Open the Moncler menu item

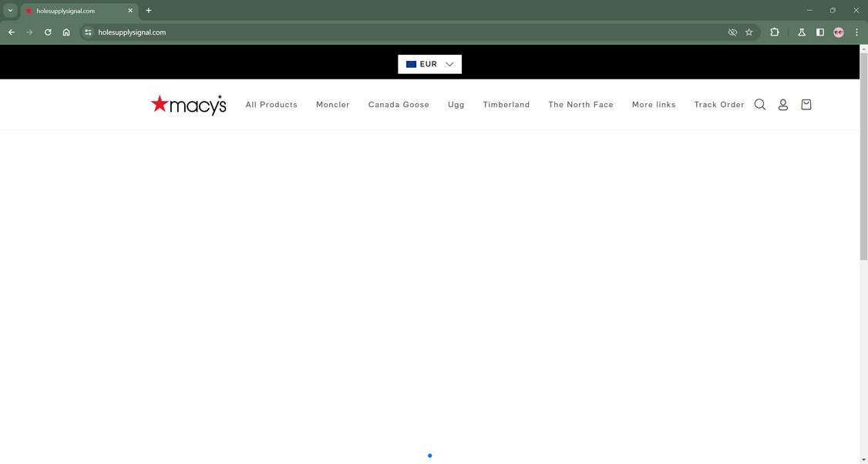click(x=332, y=104)
